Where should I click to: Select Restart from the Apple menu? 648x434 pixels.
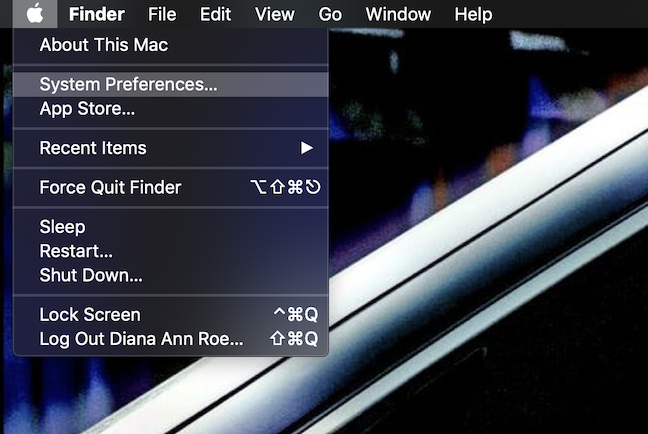171,251
